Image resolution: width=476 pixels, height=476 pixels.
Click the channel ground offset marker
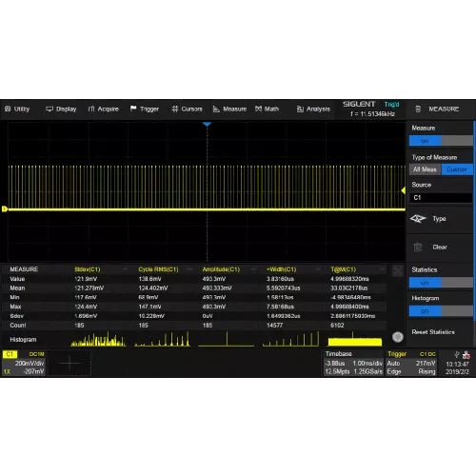(x=5, y=208)
